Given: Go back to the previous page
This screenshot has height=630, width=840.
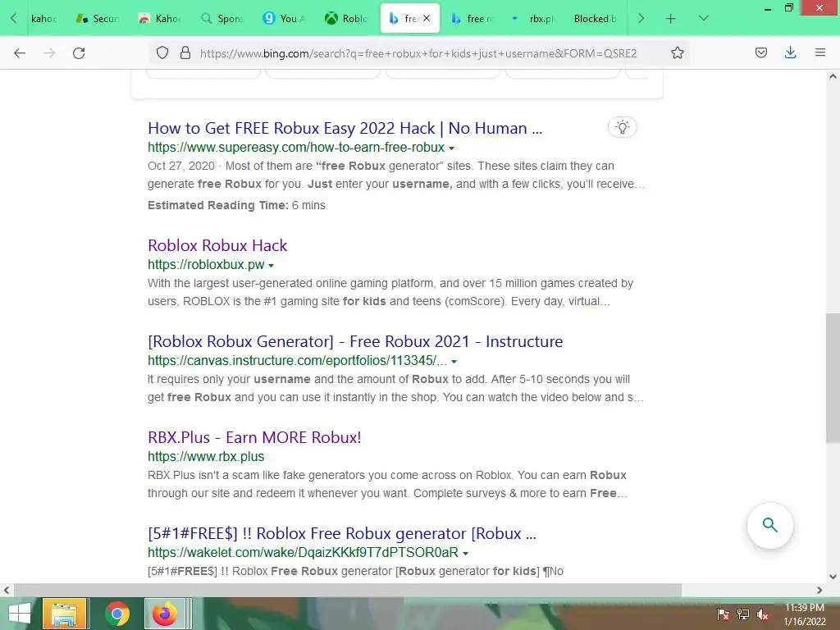Looking at the screenshot, I should [20, 53].
